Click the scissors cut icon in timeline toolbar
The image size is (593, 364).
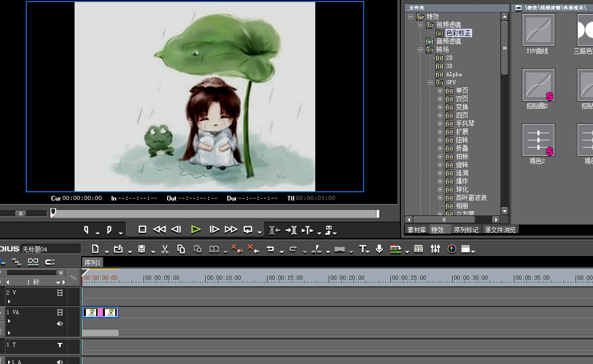165,249
